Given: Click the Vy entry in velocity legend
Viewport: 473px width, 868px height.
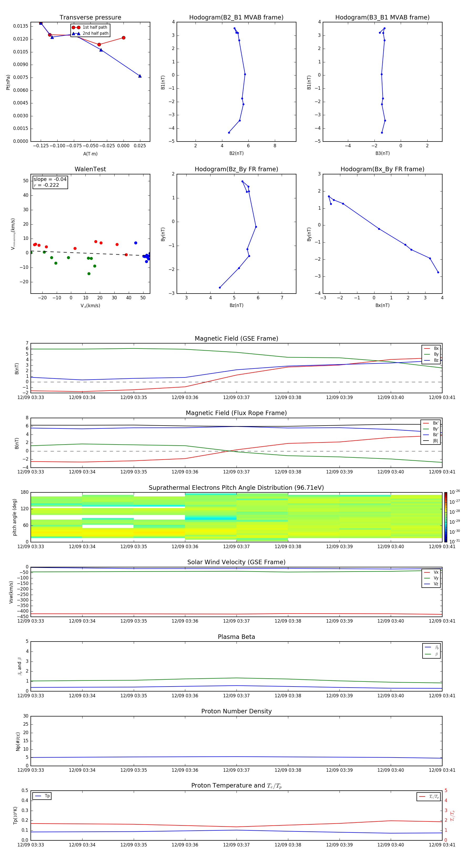Looking at the screenshot, I should pyautogui.click(x=431, y=578).
